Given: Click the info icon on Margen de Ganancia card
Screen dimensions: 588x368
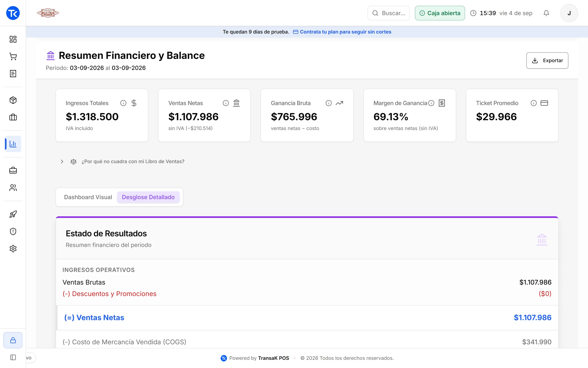Looking at the screenshot, I should point(431,103).
